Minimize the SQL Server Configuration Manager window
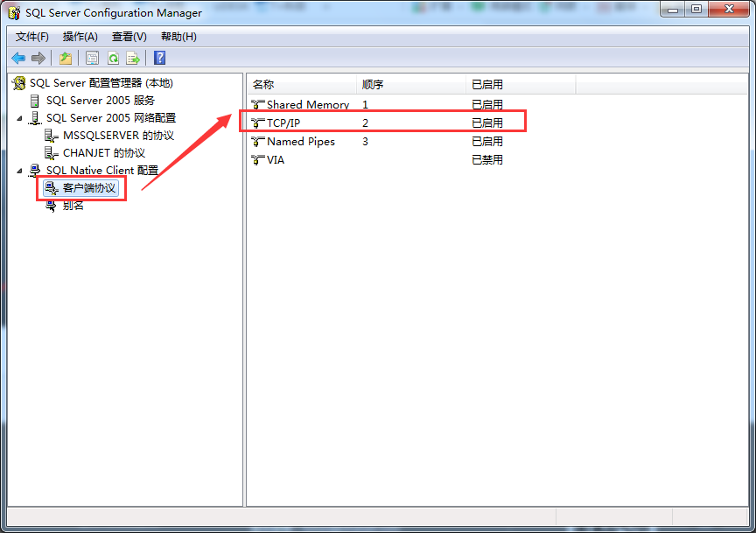756x533 pixels. click(673, 9)
